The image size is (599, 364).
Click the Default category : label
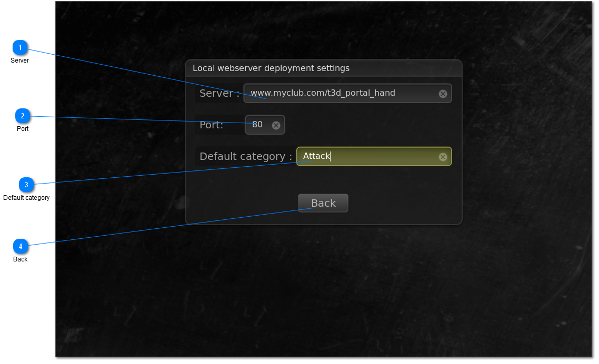tap(245, 156)
